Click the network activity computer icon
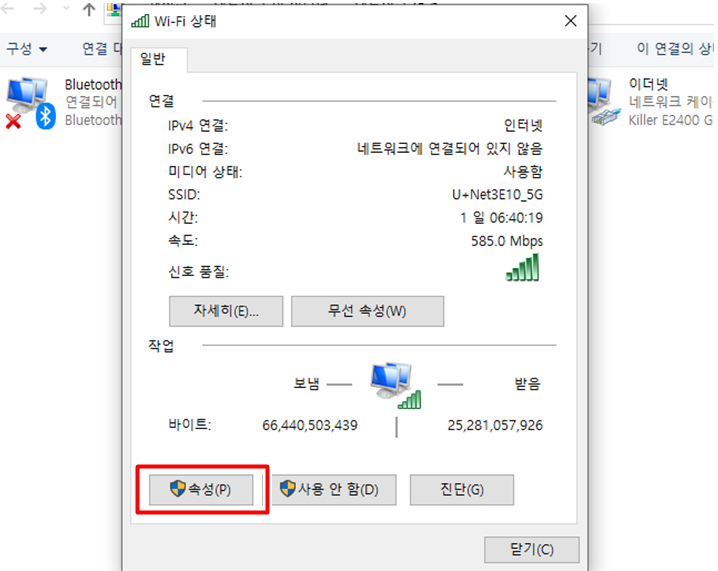This screenshot has width=718, height=571. tap(395, 386)
